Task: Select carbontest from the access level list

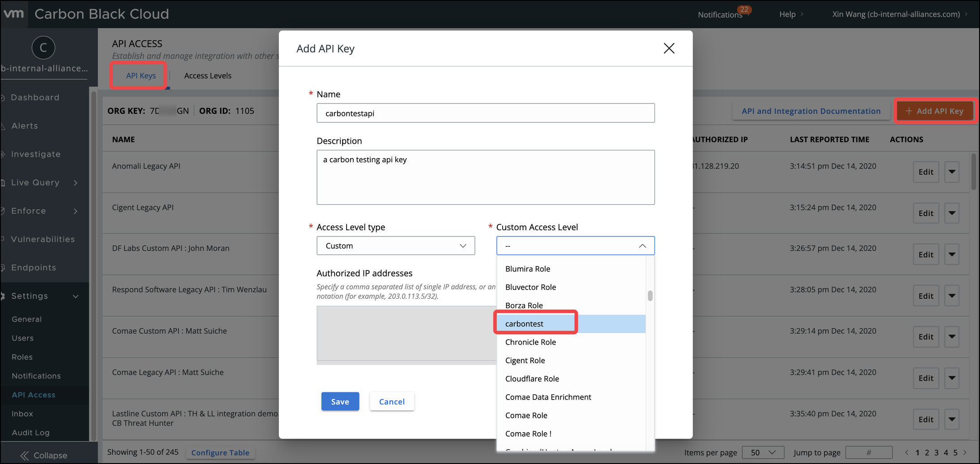Action: [525, 324]
